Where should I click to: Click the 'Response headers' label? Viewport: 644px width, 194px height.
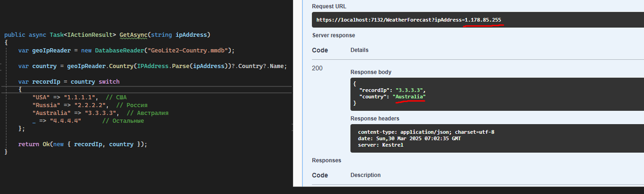[375, 118]
